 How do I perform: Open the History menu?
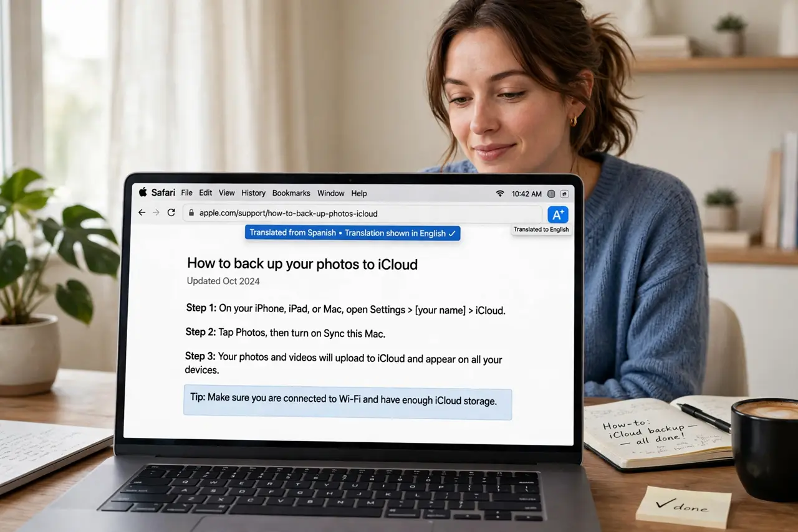tap(253, 193)
